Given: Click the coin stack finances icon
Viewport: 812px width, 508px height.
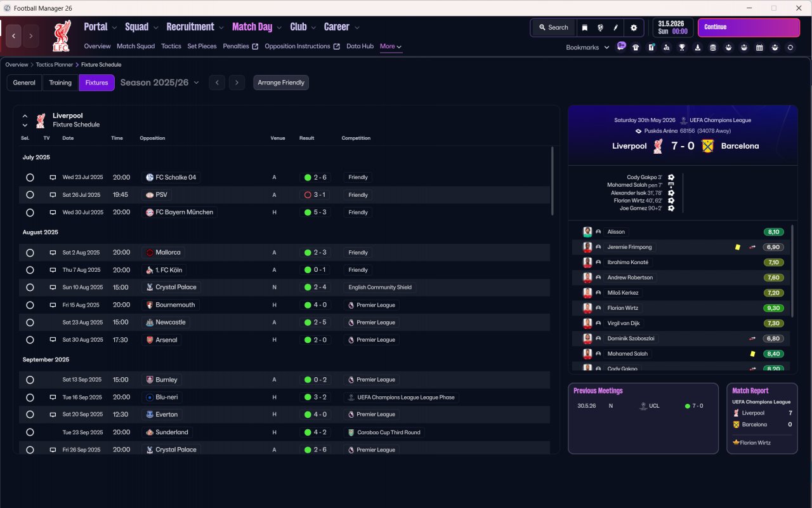Looking at the screenshot, I should click(x=713, y=48).
